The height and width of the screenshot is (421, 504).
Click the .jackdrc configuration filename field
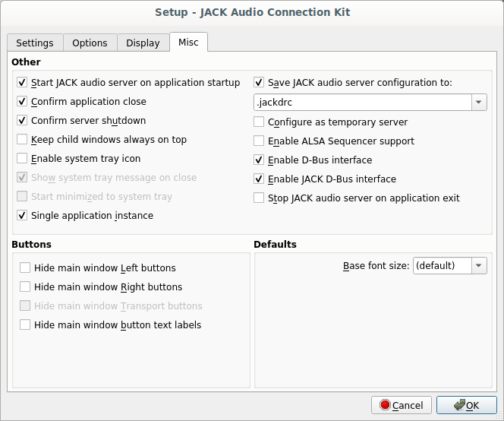coord(361,103)
